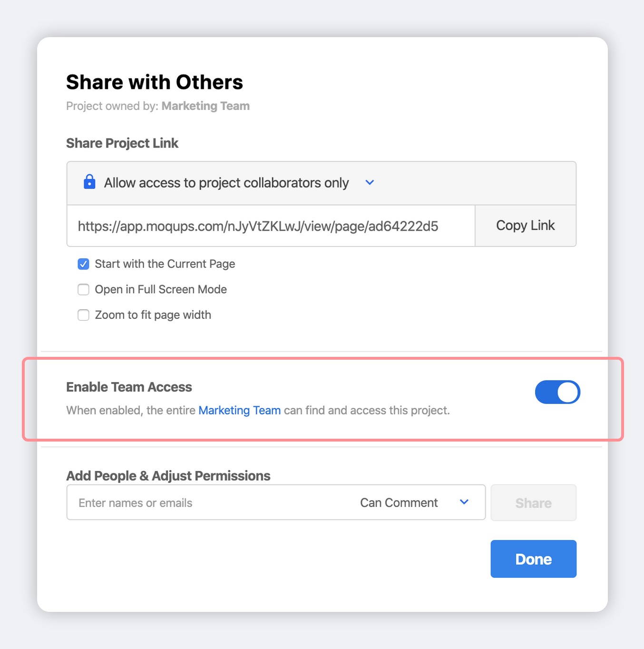This screenshot has width=644, height=649.
Task: Click the greyed-out Share button
Action: click(x=533, y=503)
